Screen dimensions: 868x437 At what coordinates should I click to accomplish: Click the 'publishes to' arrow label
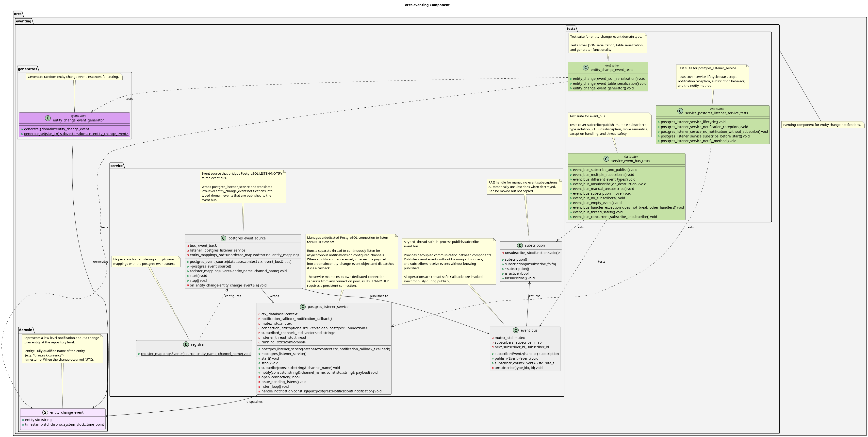(x=379, y=296)
